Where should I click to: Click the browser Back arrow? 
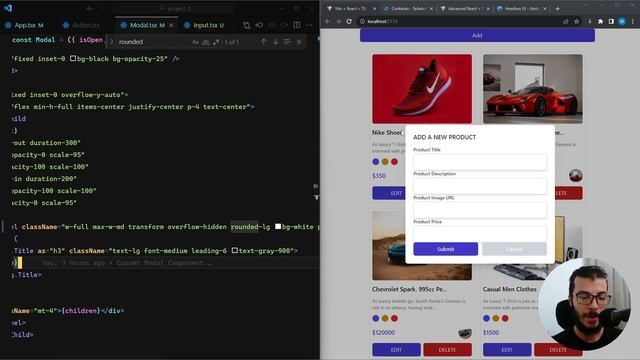coord(328,21)
